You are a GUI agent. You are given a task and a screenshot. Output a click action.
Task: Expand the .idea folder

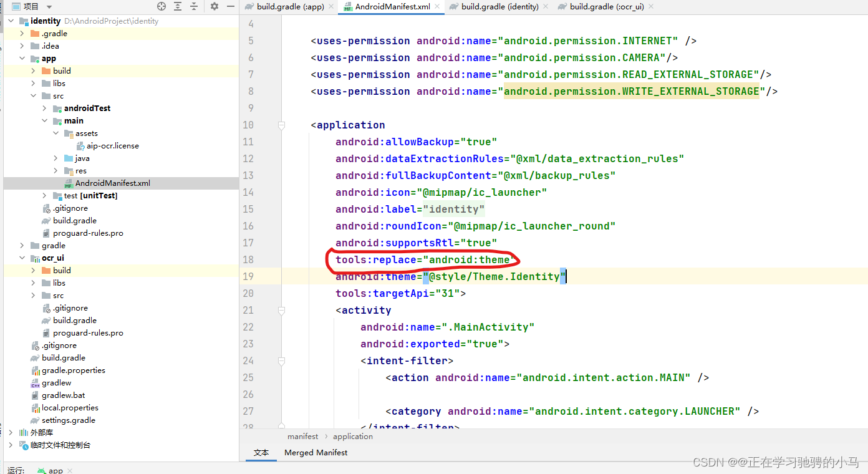pyautogui.click(x=22, y=46)
